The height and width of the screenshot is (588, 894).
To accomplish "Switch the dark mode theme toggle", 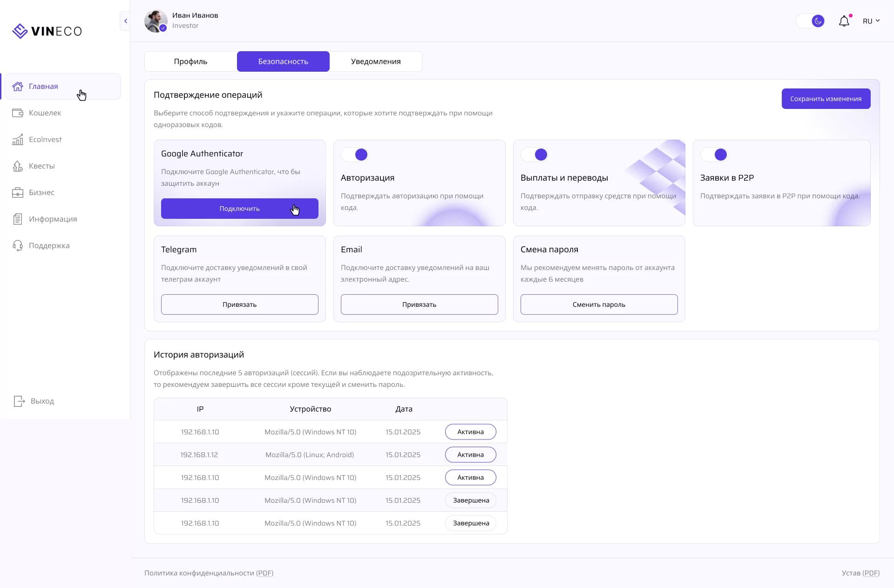I will coord(811,21).
